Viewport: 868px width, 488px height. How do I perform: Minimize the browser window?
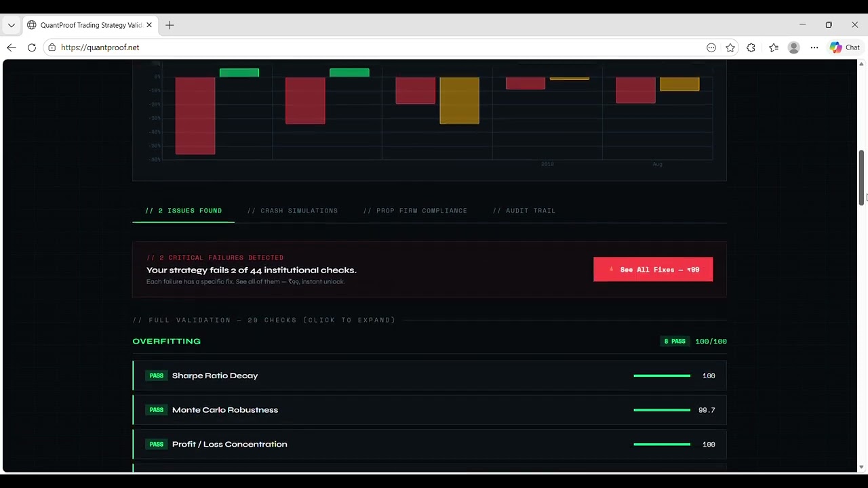tap(803, 24)
